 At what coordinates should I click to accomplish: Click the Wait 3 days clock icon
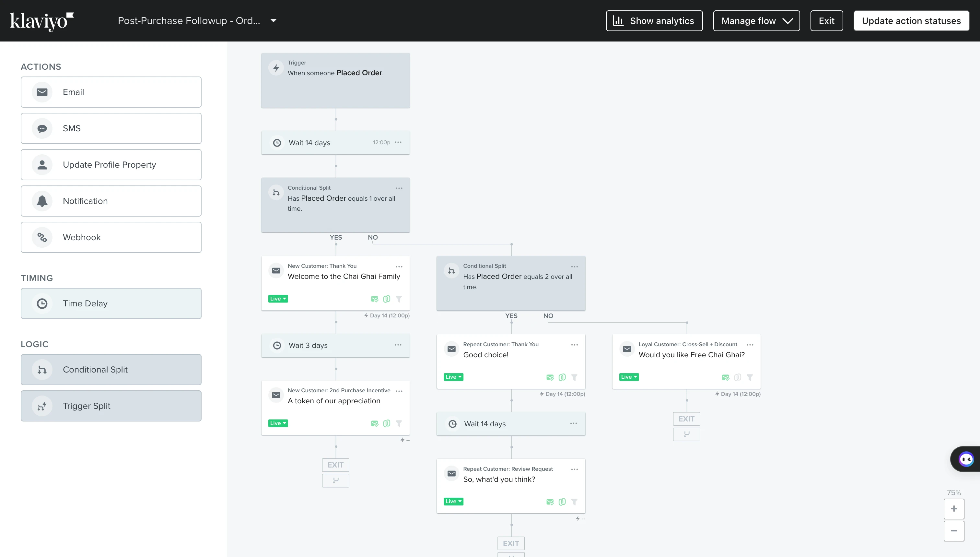click(x=277, y=345)
